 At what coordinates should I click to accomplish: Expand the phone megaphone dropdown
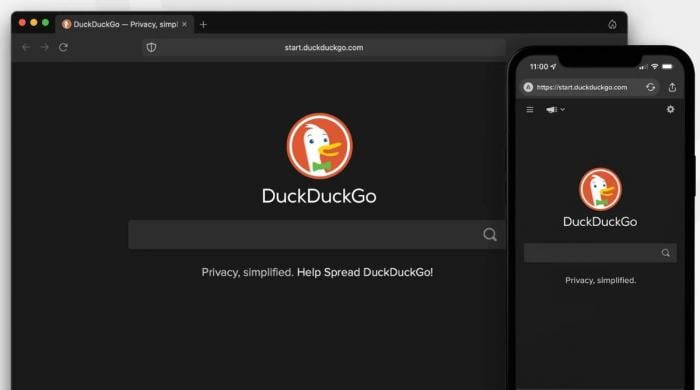tap(555, 109)
